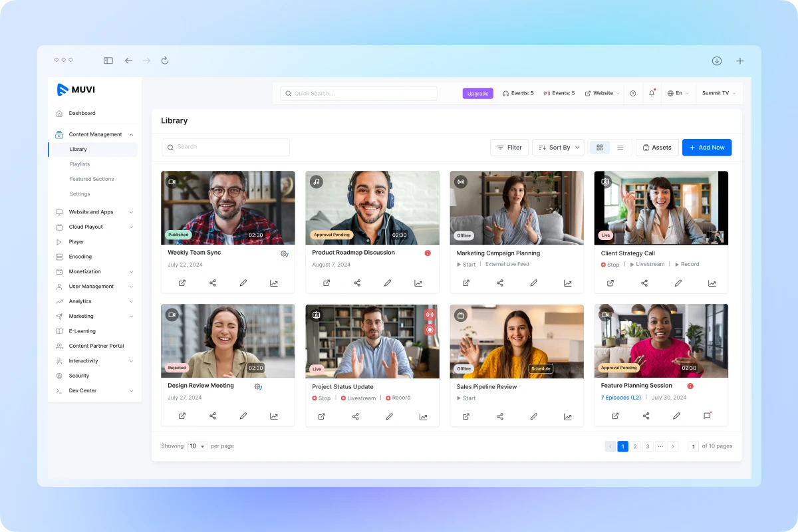Open external link icon under Sales Pipeline Review
Screen dimensions: 798x532
point(465,416)
